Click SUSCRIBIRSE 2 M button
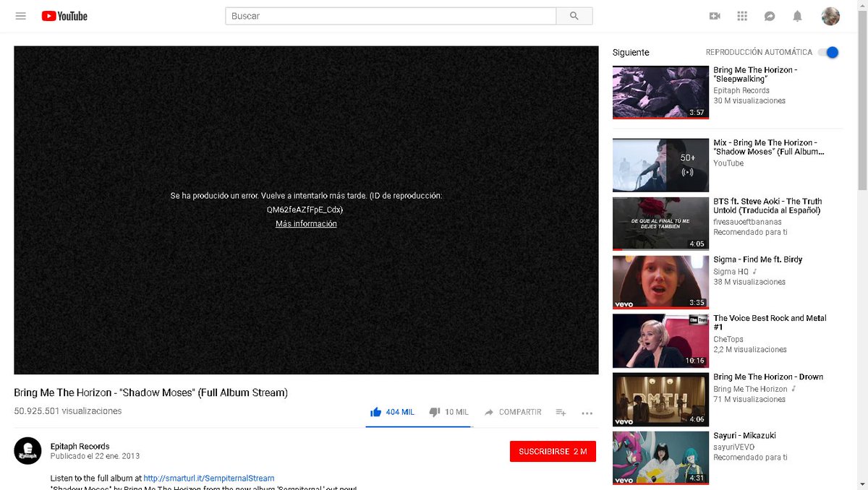Screen dimensions: 868x490 (553, 452)
